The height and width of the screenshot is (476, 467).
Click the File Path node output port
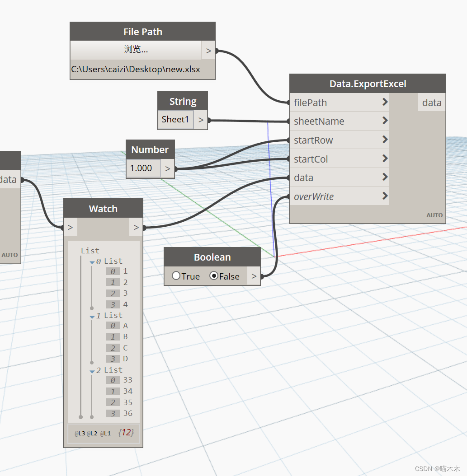tap(208, 51)
